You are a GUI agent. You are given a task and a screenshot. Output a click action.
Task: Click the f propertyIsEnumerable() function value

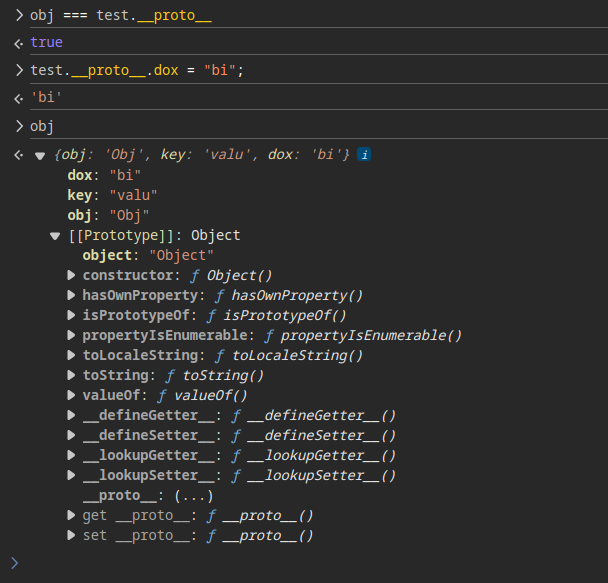[x=363, y=335]
